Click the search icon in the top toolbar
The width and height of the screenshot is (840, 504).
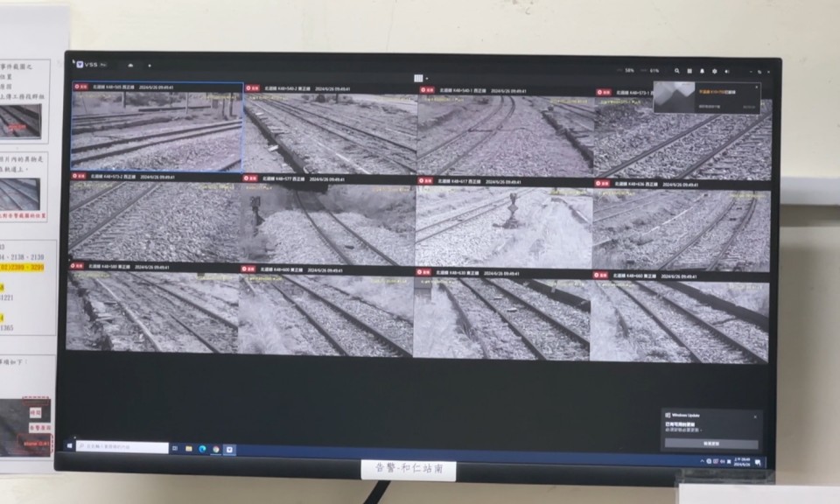click(676, 71)
